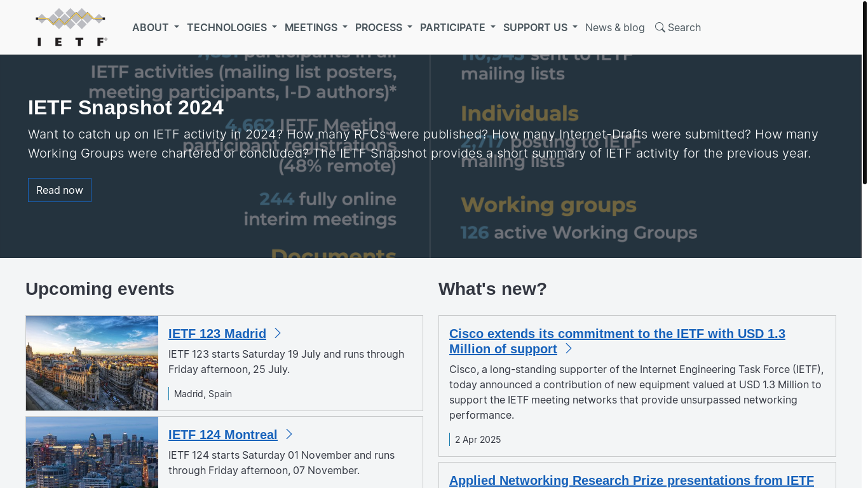Screen dimensions: 868x488
Task: Open the IETF 124 Montreal link
Action: 223,435
